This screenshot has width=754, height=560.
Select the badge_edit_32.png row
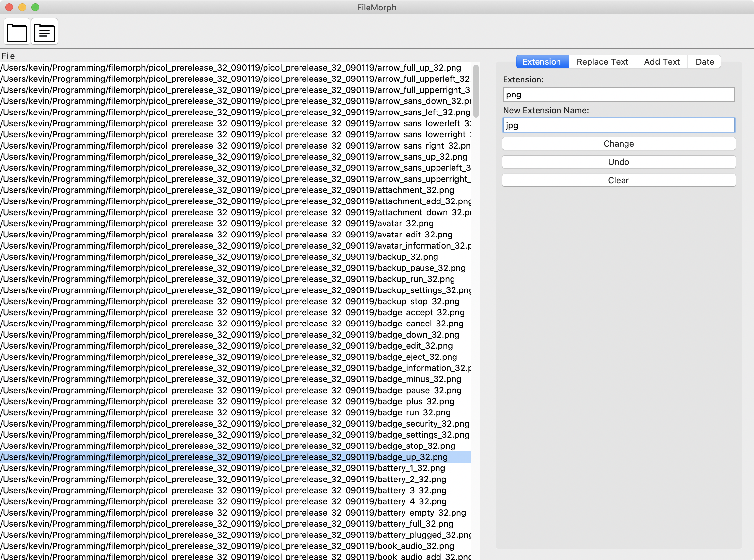[235, 346]
